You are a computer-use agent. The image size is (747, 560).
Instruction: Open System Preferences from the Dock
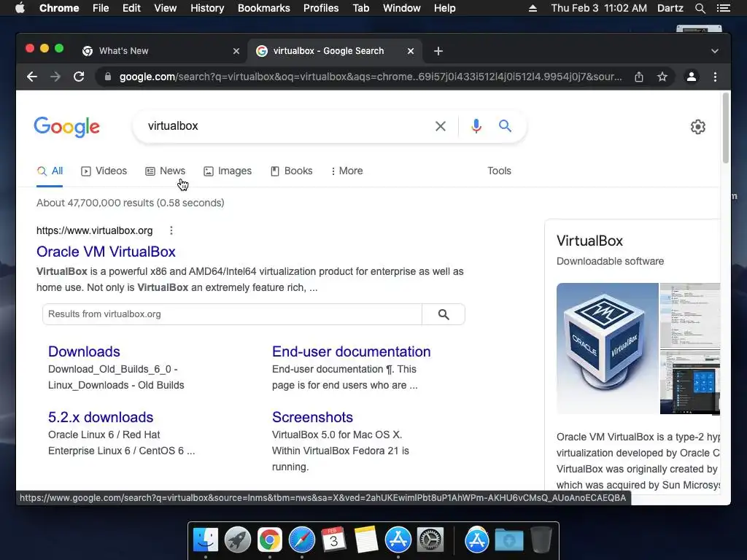[430, 540]
